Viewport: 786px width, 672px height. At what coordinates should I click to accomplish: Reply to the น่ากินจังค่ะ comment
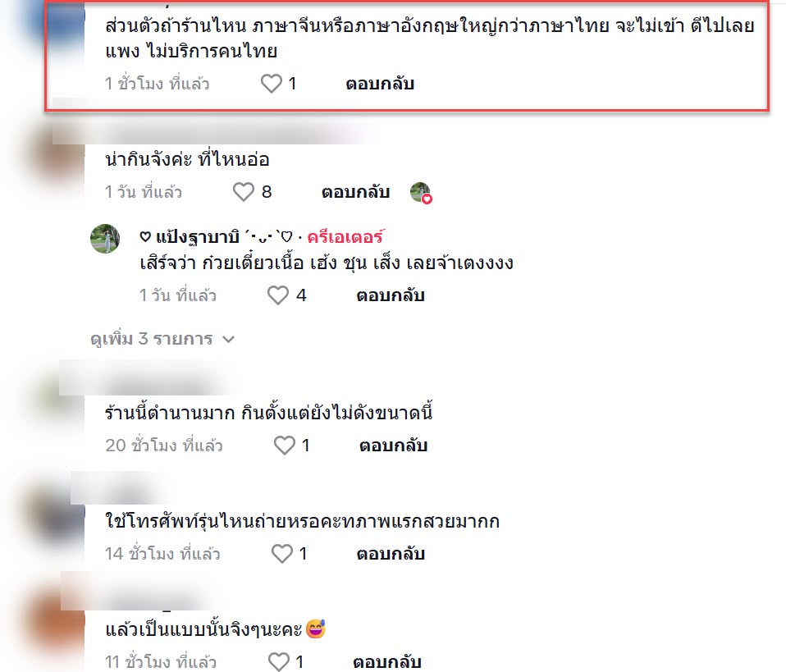(356, 192)
